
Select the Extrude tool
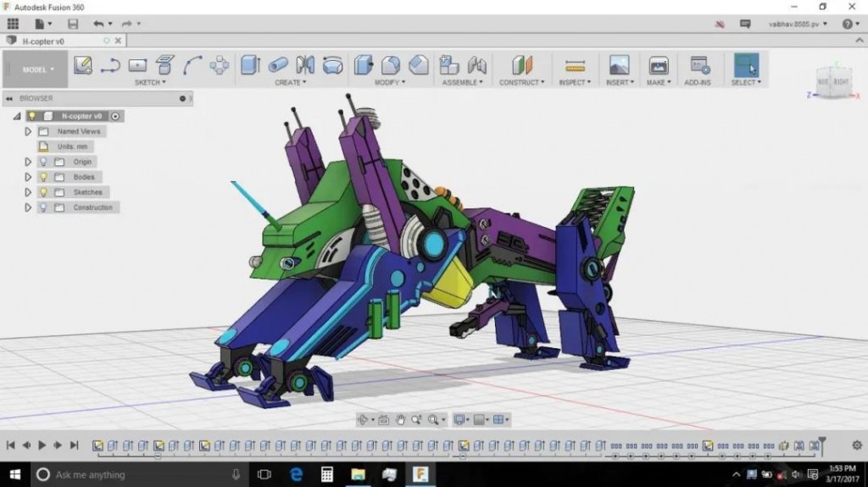tap(250, 64)
